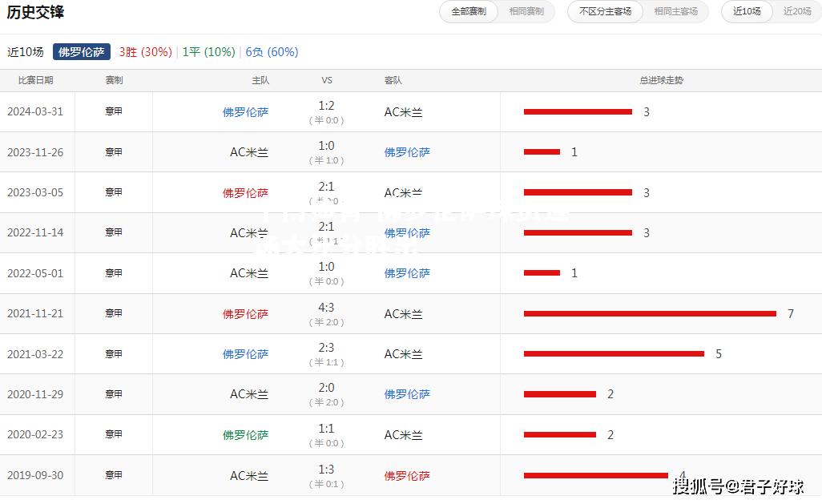The image size is (822, 504).
Task: Select the 全部赛制 toggle option
Action: (x=469, y=11)
